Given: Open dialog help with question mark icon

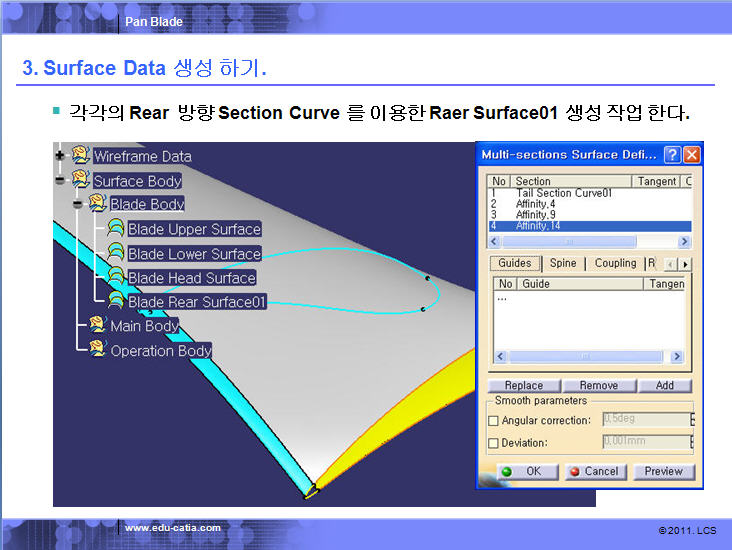Looking at the screenshot, I should (x=673, y=155).
